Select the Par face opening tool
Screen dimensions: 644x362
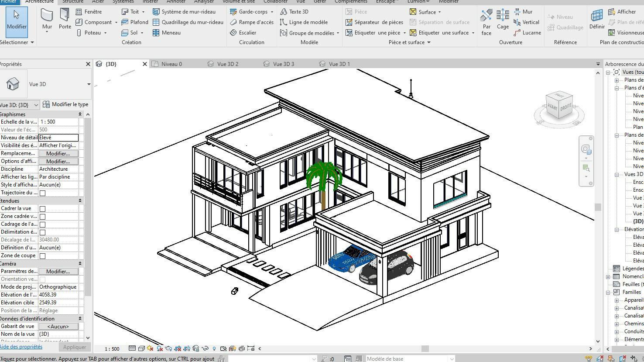(x=486, y=22)
